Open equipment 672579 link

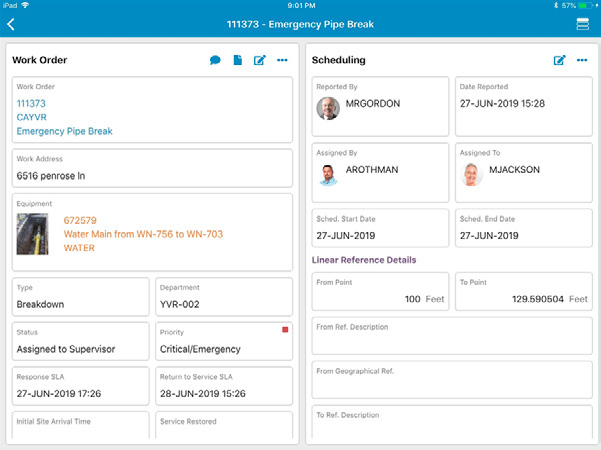point(80,219)
